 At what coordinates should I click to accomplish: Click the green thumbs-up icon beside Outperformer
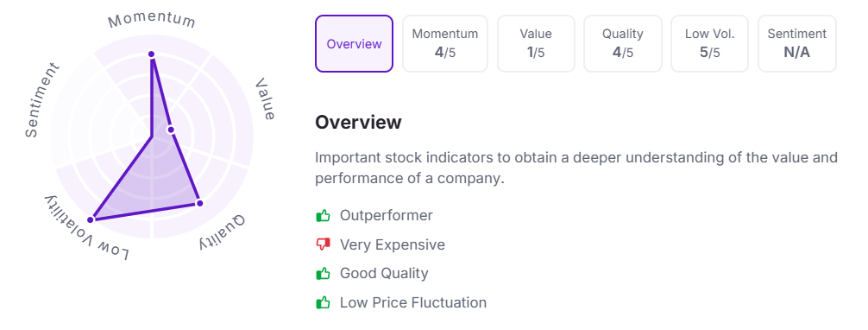click(x=323, y=215)
